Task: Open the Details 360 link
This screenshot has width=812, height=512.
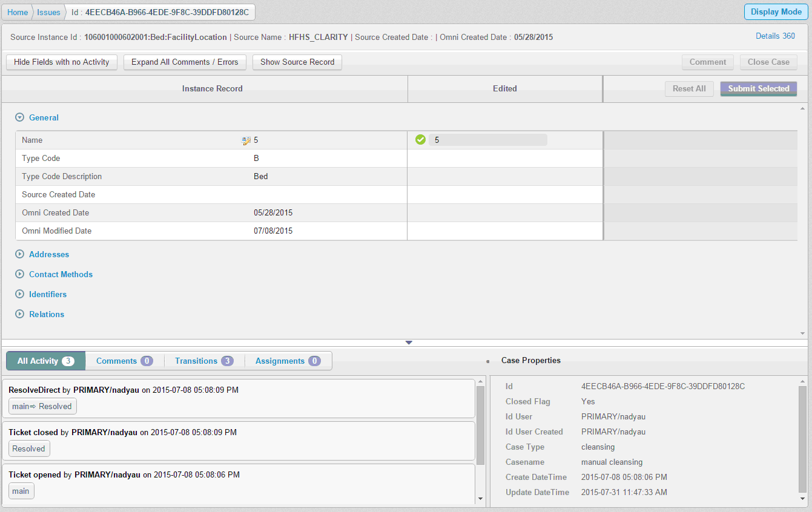Action: [x=775, y=36]
